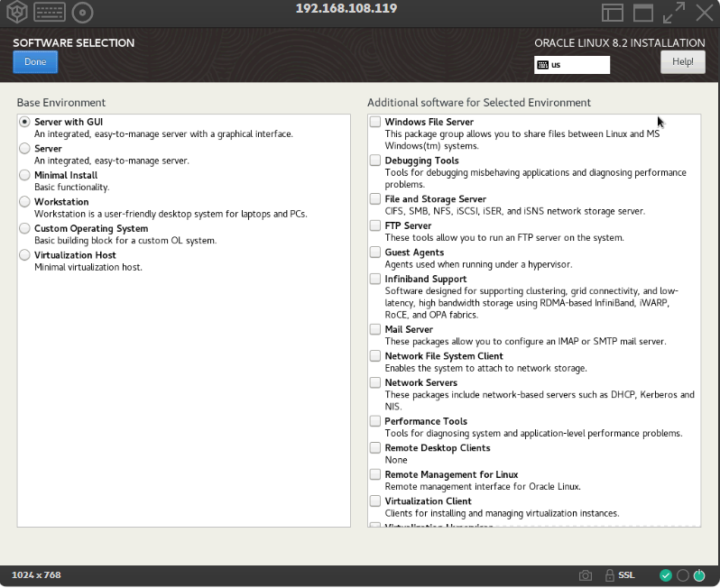720x588 pixels.
Task: Select the Virtualization Host radio button
Action: coord(24,254)
